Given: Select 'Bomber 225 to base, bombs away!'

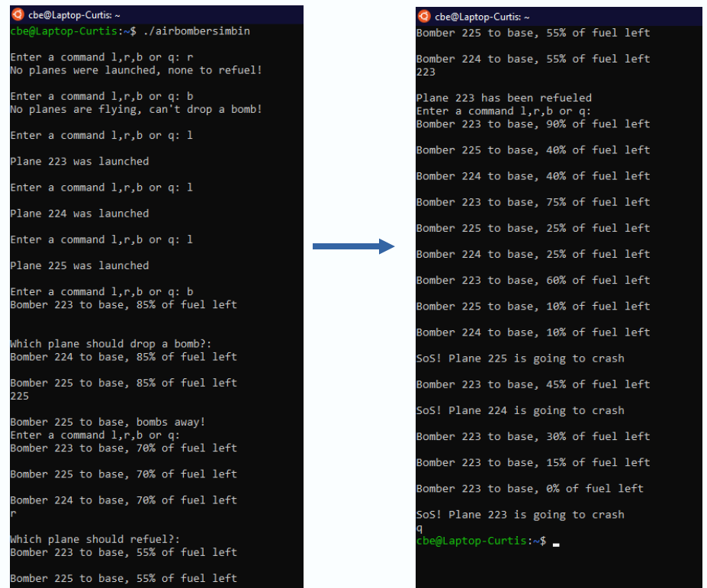Looking at the screenshot, I should pyautogui.click(x=108, y=422).
